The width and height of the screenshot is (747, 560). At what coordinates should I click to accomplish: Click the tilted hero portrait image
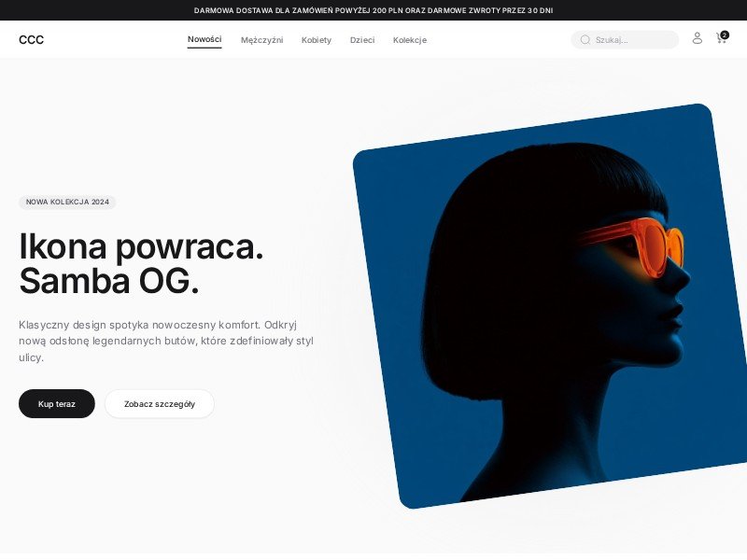click(550, 306)
